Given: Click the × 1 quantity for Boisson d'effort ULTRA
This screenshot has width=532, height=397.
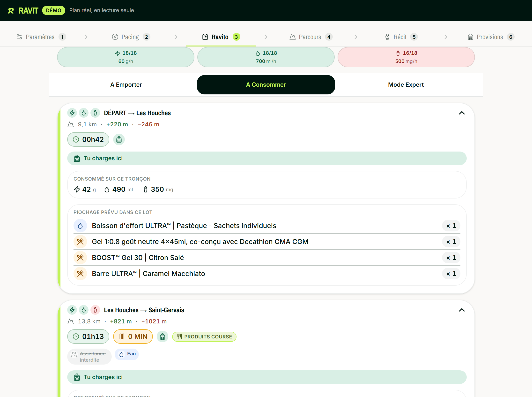Looking at the screenshot, I should click(x=451, y=226).
